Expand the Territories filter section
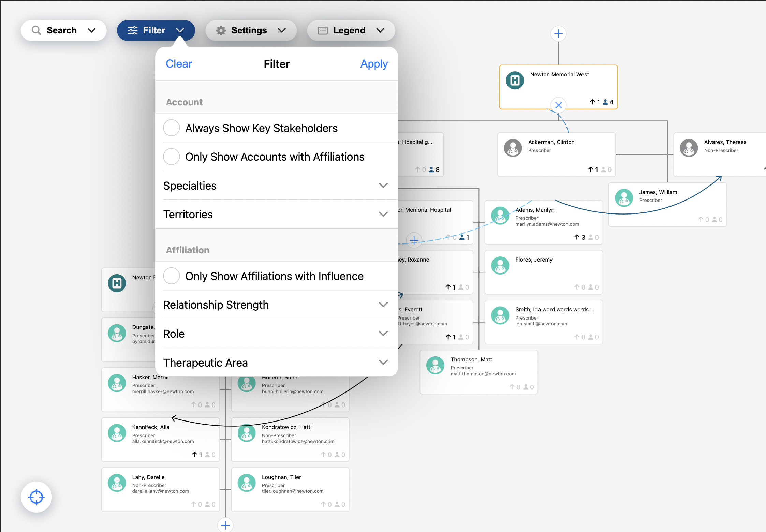Image resolution: width=766 pixels, height=532 pixels. point(277,214)
